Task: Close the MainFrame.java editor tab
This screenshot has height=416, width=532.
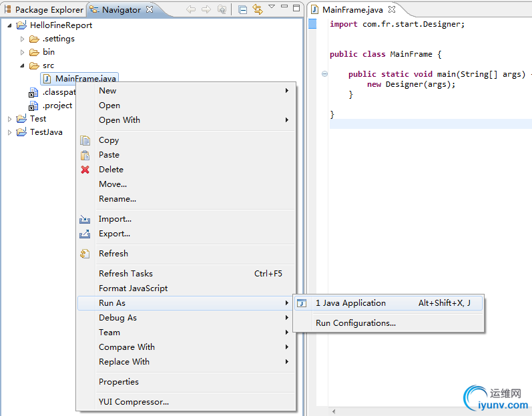Action: (392, 9)
